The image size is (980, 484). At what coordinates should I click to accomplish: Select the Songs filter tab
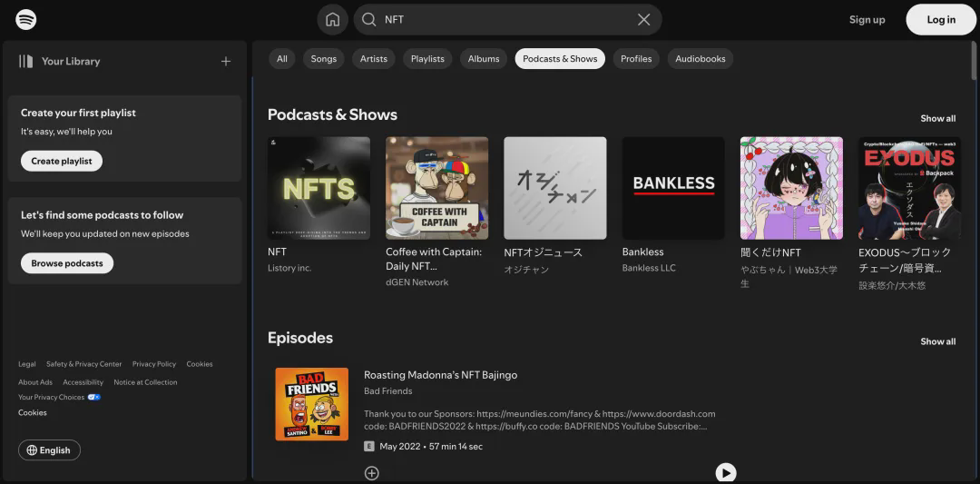pyautogui.click(x=324, y=59)
